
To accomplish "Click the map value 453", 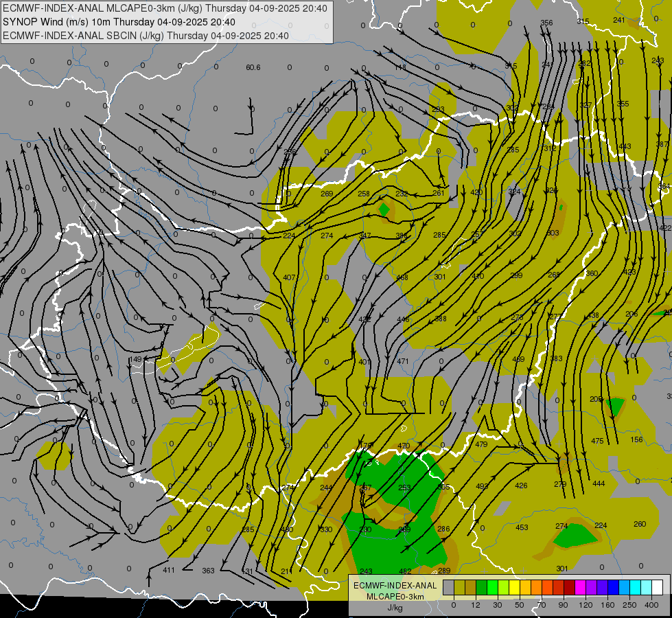I will (x=522, y=527).
